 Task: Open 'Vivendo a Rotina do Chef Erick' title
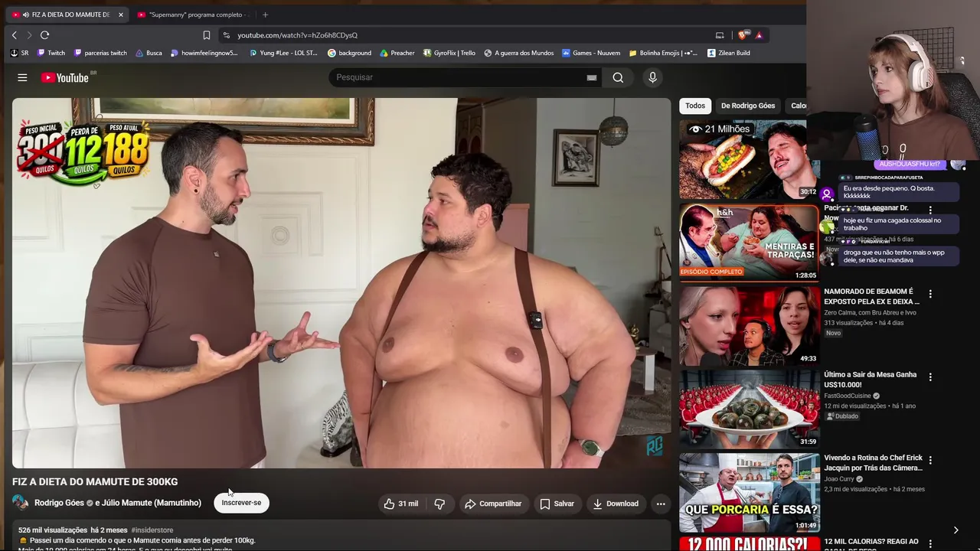click(x=874, y=462)
